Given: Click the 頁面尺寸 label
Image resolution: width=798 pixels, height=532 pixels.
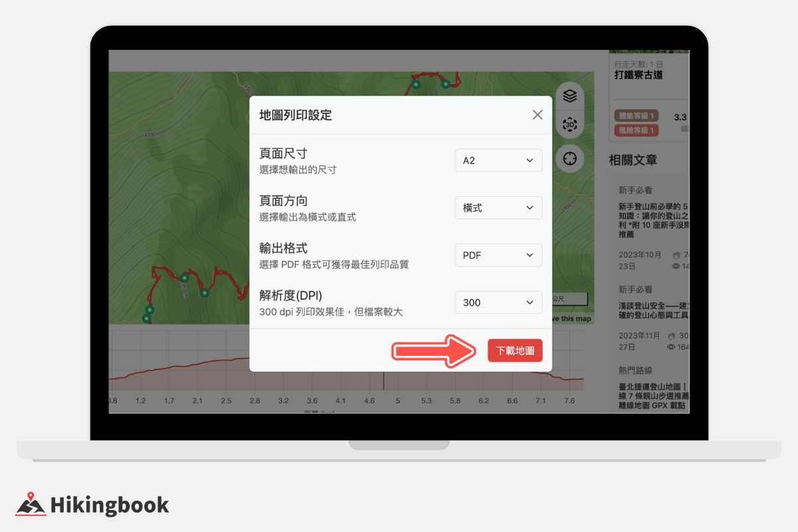Looking at the screenshot, I should [x=283, y=154].
